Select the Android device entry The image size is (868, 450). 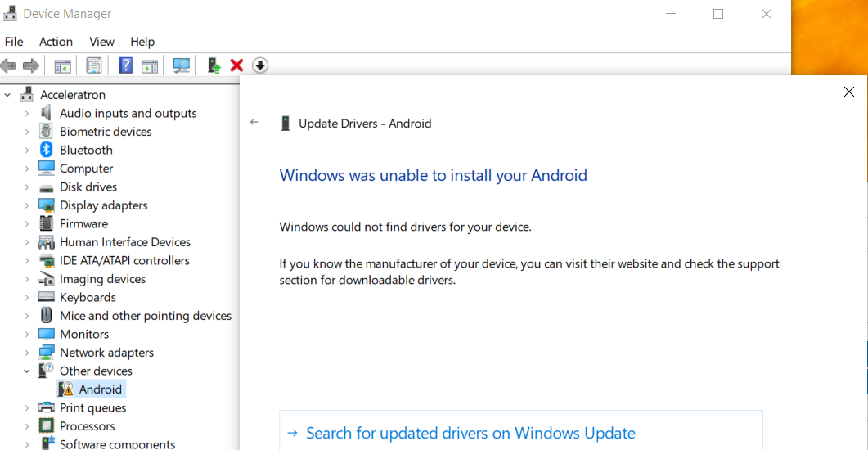pos(100,389)
